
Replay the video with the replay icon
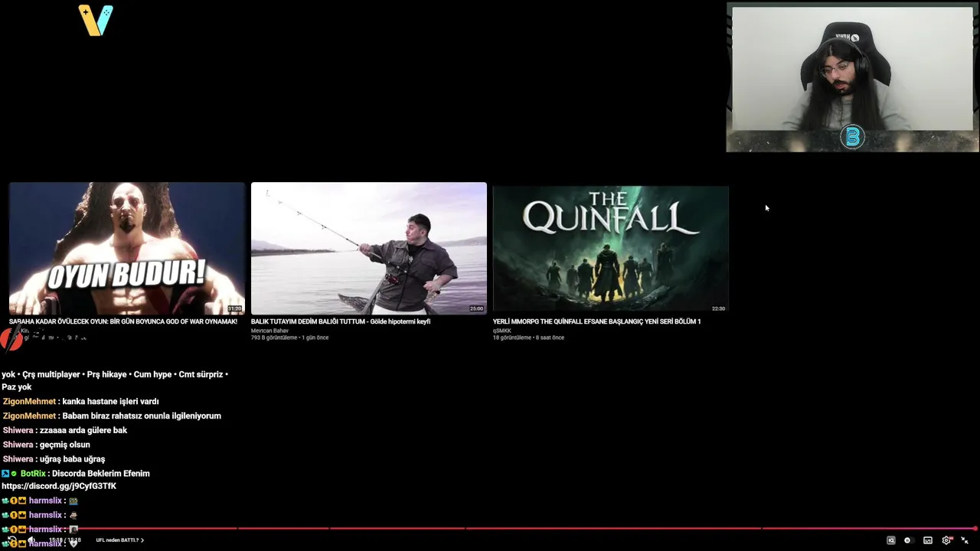click(12, 540)
